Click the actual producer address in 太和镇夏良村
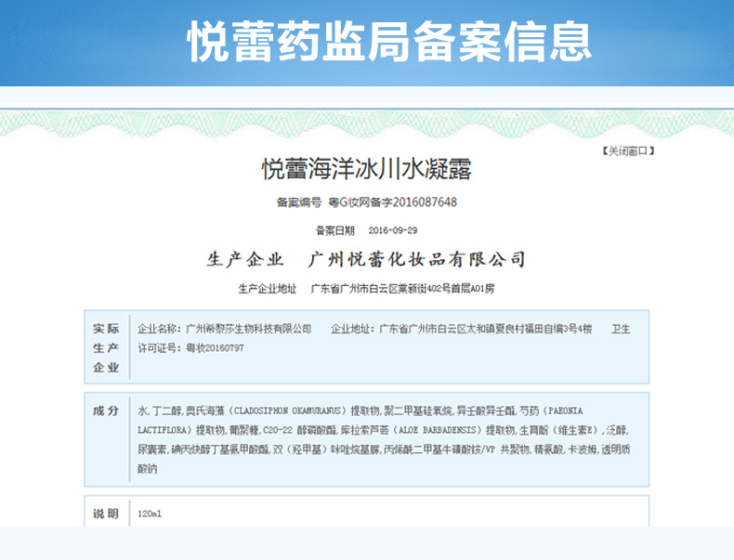 coord(485,329)
